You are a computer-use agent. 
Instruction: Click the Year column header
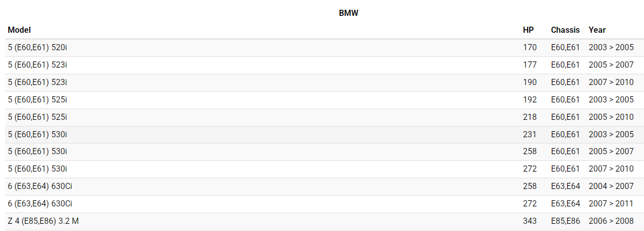point(597,30)
